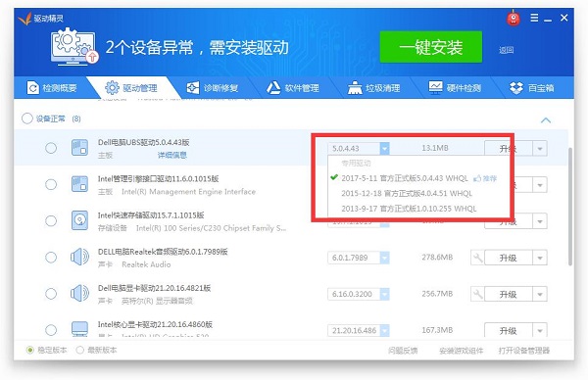Click the wrench icon for Realtek audio driver
The width and height of the screenshot is (588, 380).
tap(477, 258)
